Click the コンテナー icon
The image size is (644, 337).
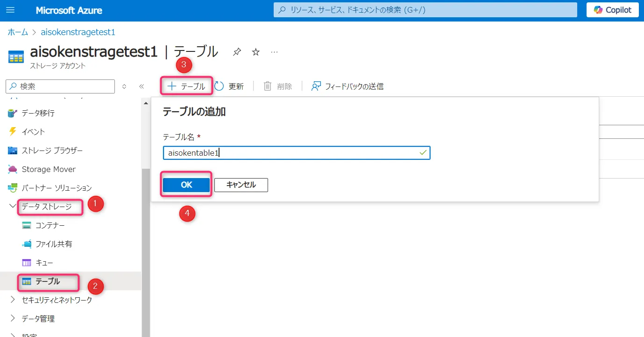(x=27, y=225)
